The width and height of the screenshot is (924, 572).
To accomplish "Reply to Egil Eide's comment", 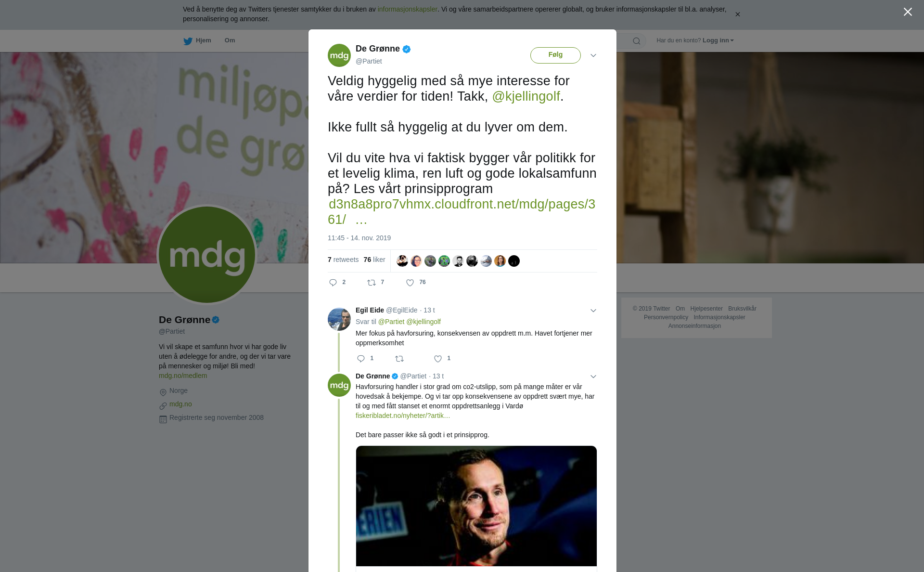I will 361,359.
